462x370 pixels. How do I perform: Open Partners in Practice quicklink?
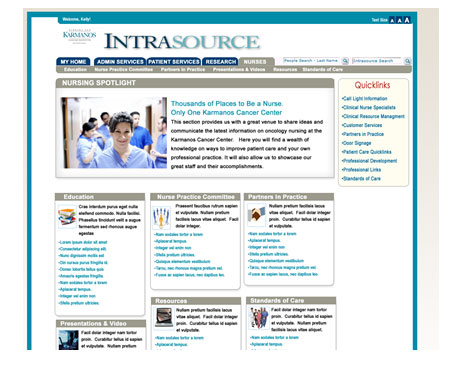pos(363,134)
